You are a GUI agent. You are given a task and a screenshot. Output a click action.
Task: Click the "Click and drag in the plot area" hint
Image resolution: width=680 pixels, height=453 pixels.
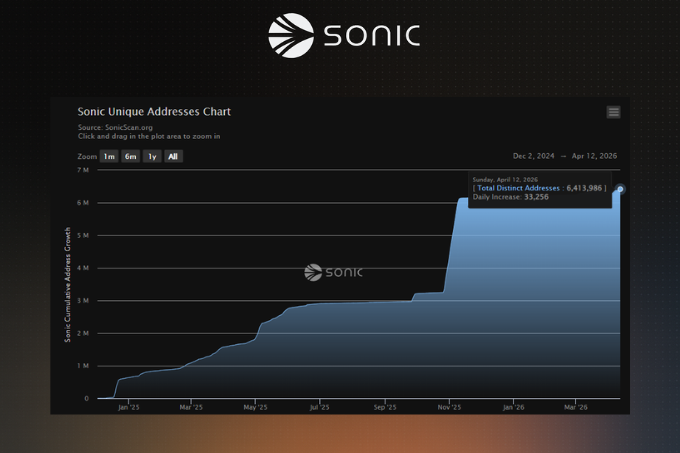point(149,136)
